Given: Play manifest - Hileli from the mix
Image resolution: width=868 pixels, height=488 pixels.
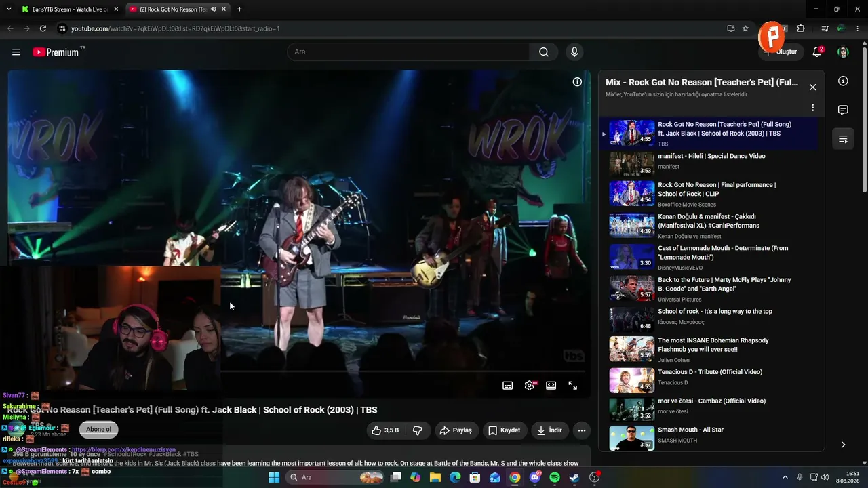Looking at the screenshot, I should click(708, 163).
